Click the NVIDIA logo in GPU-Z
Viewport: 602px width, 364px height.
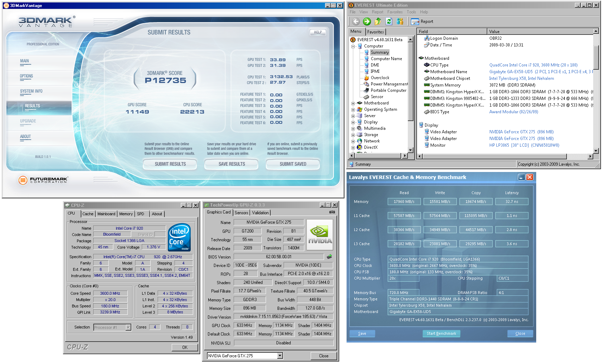click(x=320, y=235)
